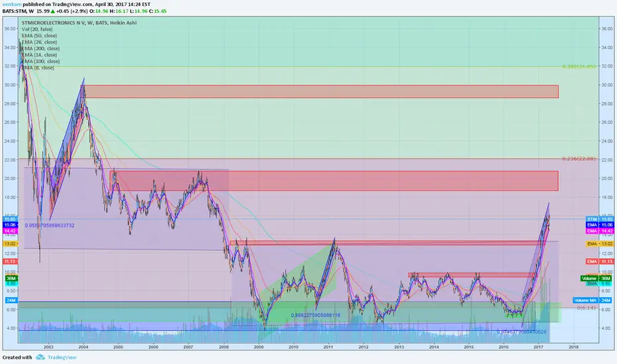
Task: Open the TradingView link in the footer
Action: coord(62,357)
